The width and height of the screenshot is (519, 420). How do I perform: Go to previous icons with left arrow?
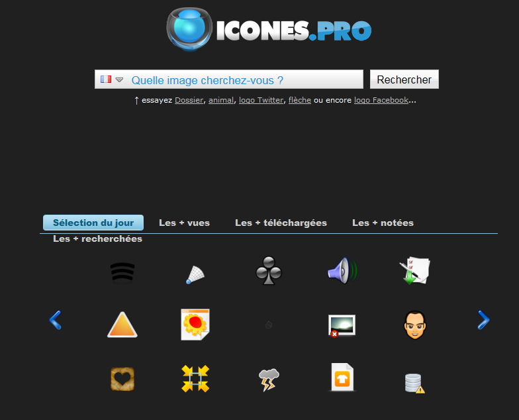[56, 320]
